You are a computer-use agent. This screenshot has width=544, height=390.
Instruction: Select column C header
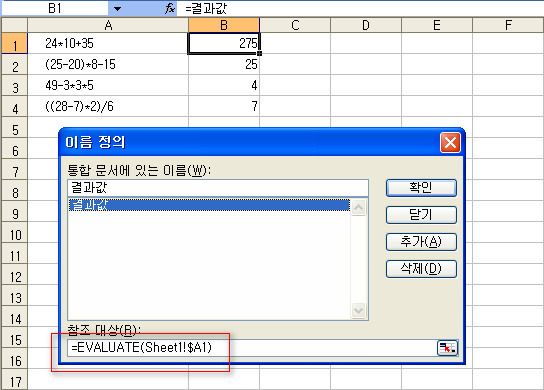295,25
